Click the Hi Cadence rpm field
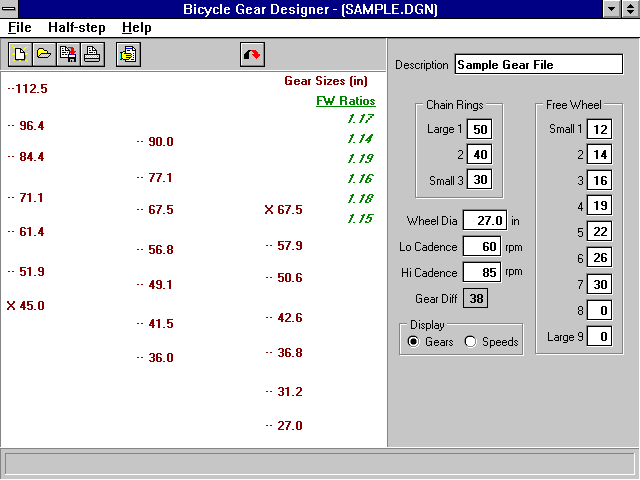Viewport: 640px width, 480px height. (485, 273)
